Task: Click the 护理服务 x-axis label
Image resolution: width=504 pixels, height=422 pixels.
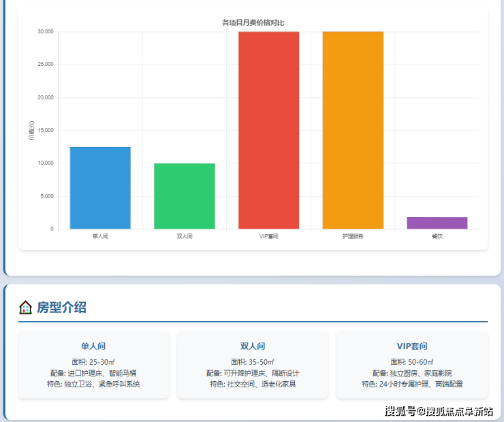Action: tap(353, 236)
